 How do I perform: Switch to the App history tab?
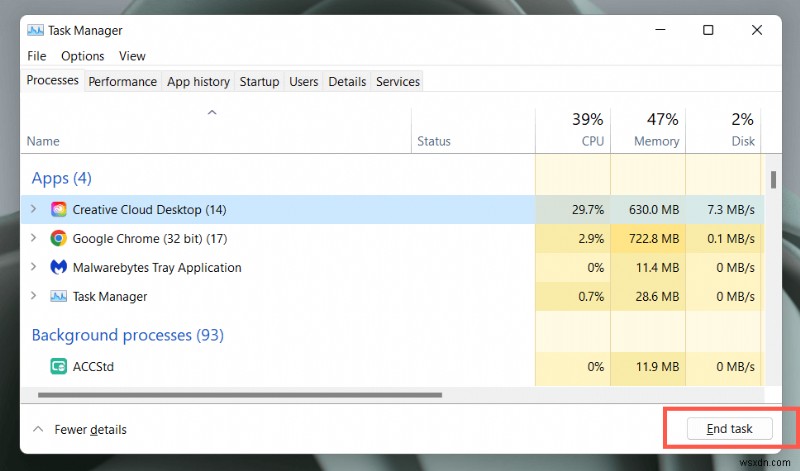[198, 82]
